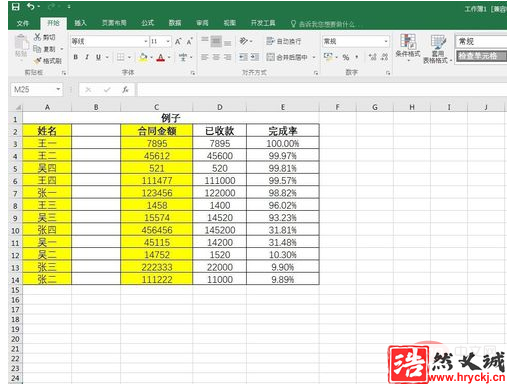Align text to the bottom of cell
This screenshot has height=384, width=507.
(x=228, y=42)
